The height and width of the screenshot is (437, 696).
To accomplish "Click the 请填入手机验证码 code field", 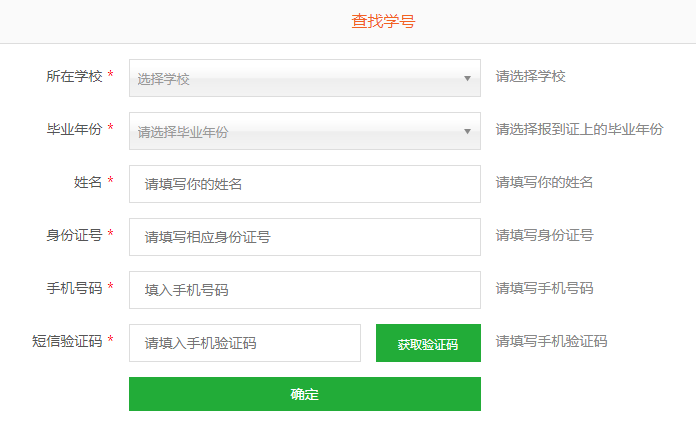I will click(244, 343).
